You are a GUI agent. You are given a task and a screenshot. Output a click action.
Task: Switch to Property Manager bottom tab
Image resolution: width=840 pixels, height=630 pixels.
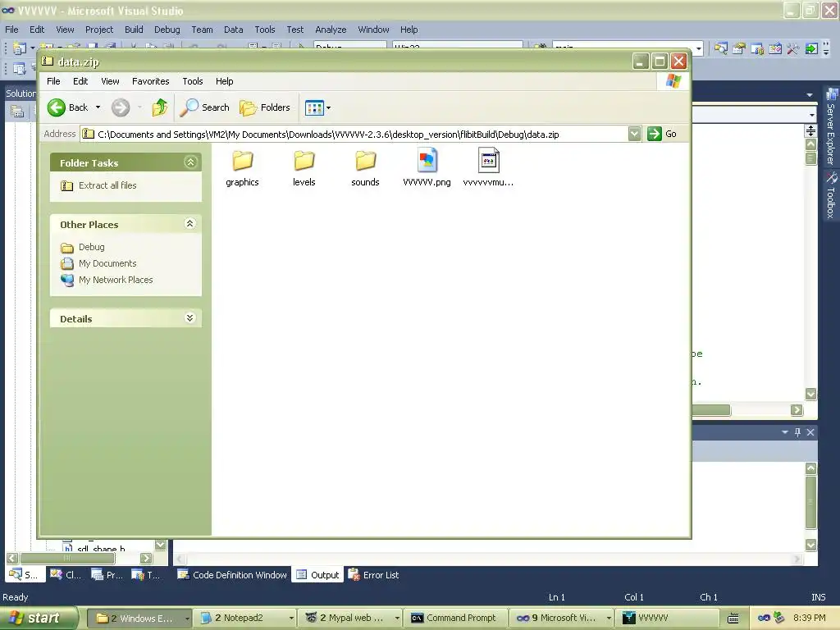pos(107,575)
